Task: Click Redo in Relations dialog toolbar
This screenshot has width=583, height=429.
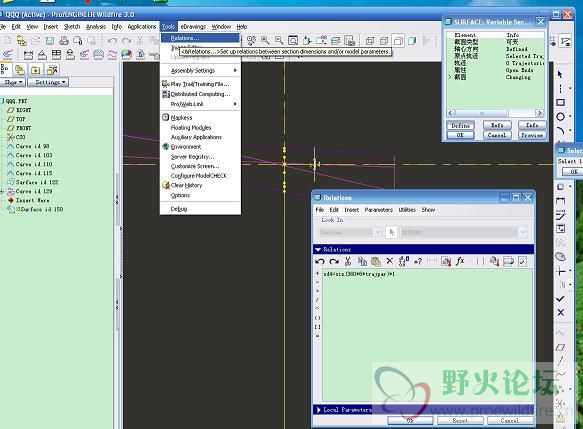Action: (334, 261)
